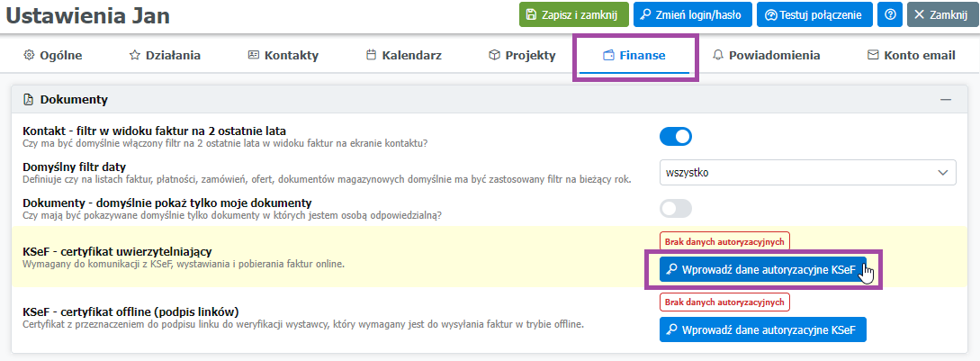Click the gear icon on the Ogólne tab
The height and width of the screenshot is (361, 980).
click(x=29, y=55)
